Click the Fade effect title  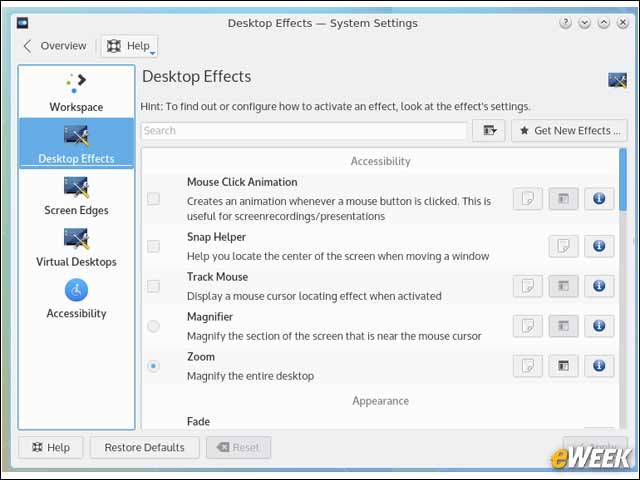198,421
